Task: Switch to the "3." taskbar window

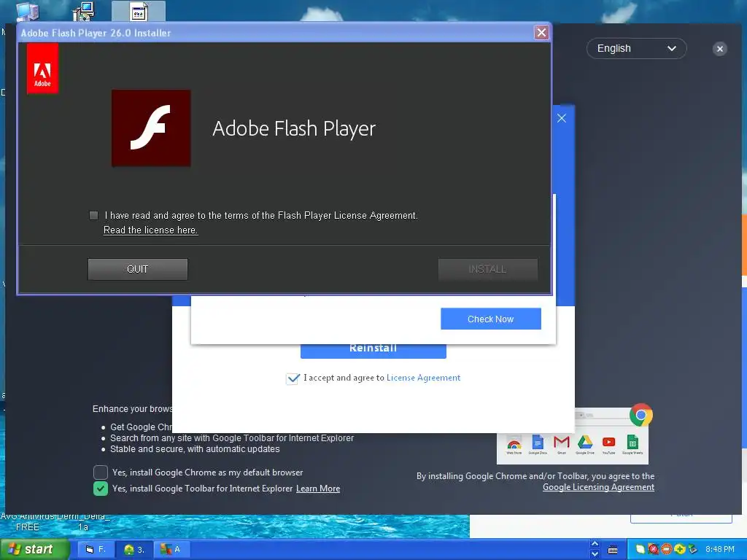Action: (x=135, y=550)
